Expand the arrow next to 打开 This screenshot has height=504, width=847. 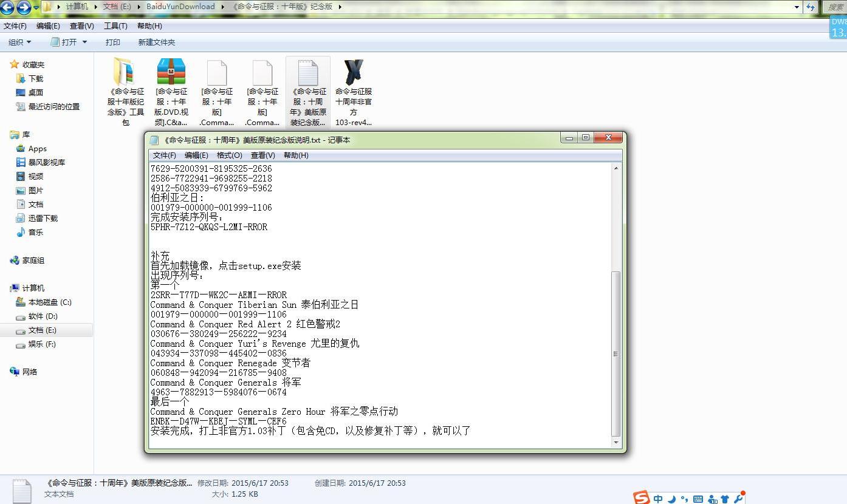(84, 42)
